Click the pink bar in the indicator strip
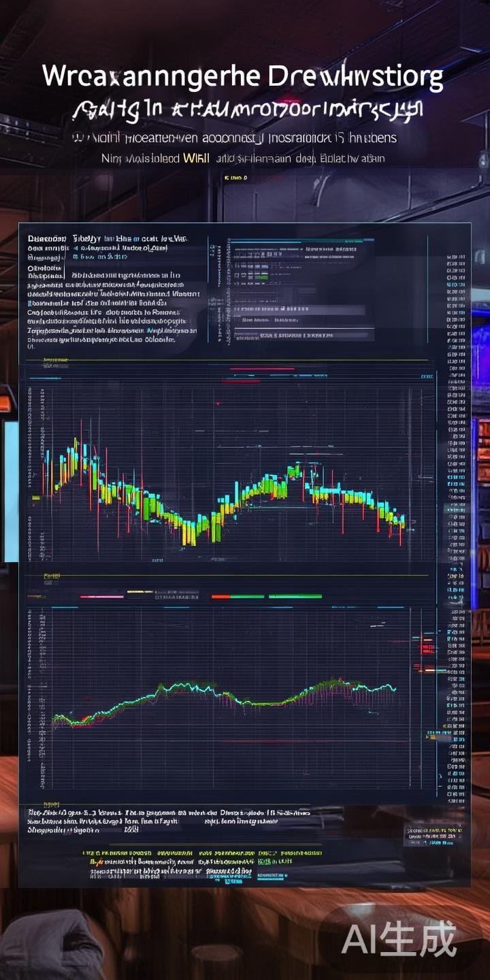Image resolution: width=490 pixels, height=980 pixels. coord(102,596)
